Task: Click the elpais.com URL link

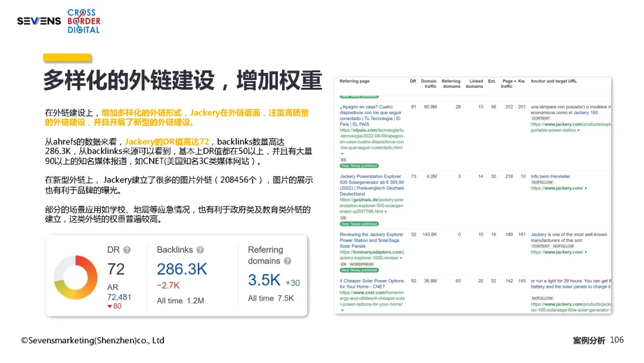Action: (371, 139)
